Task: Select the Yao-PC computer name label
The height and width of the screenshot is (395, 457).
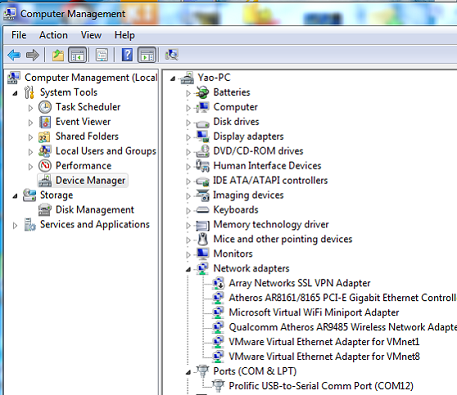Action: point(214,78)
